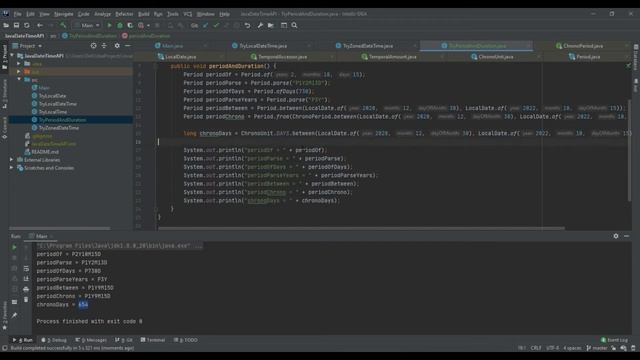Screen dimensions: 640x360
Task: Click the Search Everywhere magnifier icon
Action: (294, 25)
